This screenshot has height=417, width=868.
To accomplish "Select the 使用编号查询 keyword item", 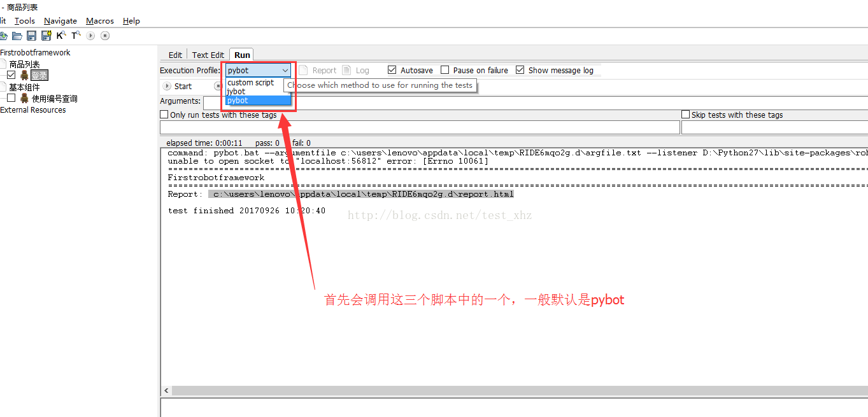I will [x=55, y=99].
